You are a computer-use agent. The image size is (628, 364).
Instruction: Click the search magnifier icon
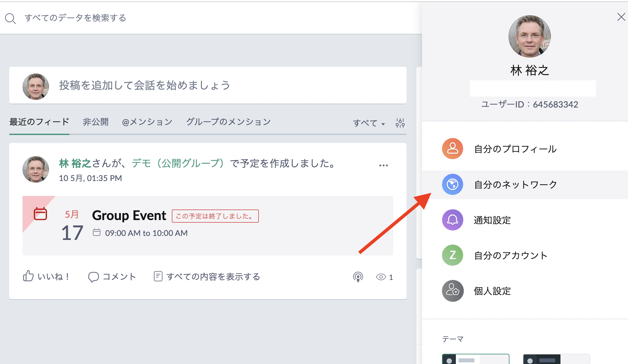coord(10,19)
